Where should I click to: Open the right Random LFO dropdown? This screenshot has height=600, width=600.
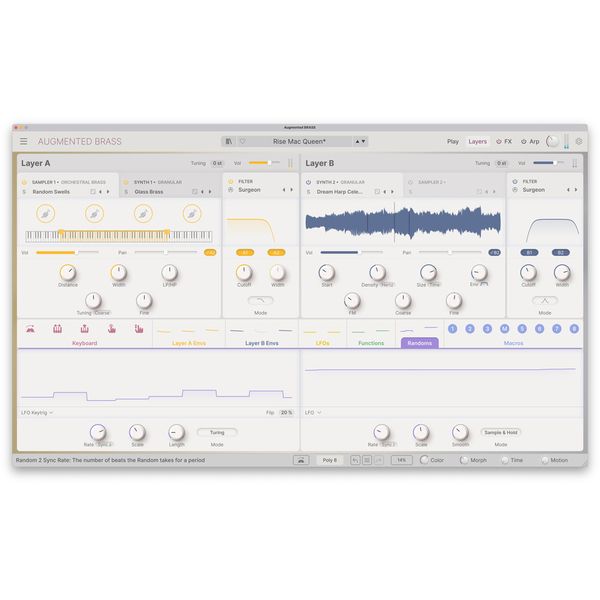click(313, 412)
